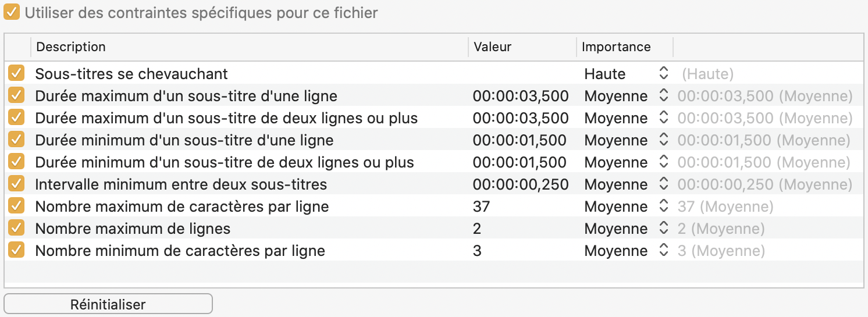The height and width of the screenshot is (317, 868).
Task: Uncheck 'Nombre minimum de caractères par ligne'
Action: tap(16, 251)
